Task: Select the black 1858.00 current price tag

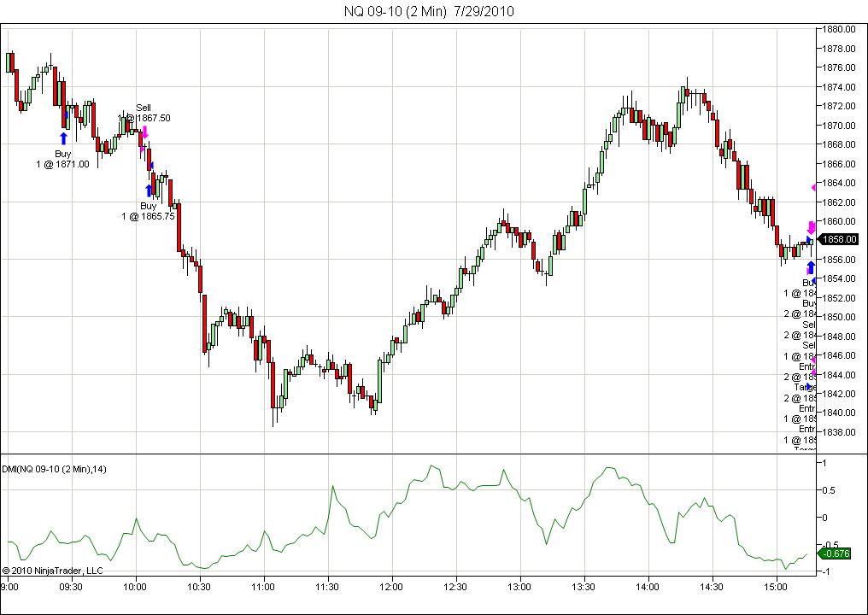Action: click(838, 240)
